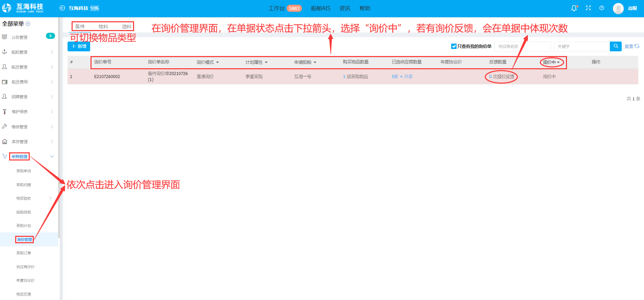Expand the 船员费用 menu chevron

52,82
